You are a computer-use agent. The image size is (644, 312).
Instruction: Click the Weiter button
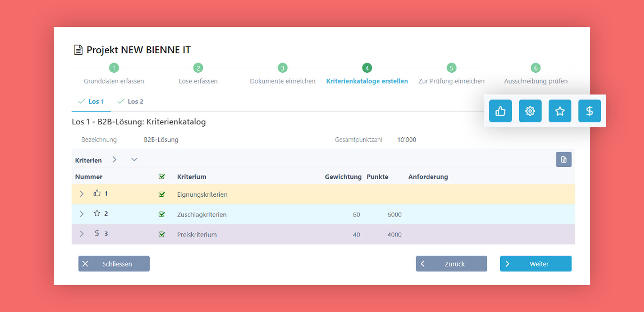tap(536, 264)
